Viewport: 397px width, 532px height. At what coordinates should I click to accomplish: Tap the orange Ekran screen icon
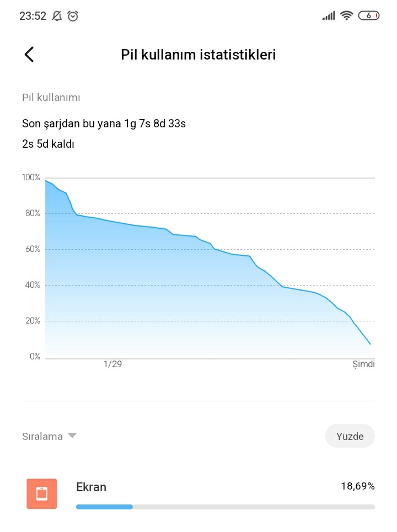click(x=42, y=493)
